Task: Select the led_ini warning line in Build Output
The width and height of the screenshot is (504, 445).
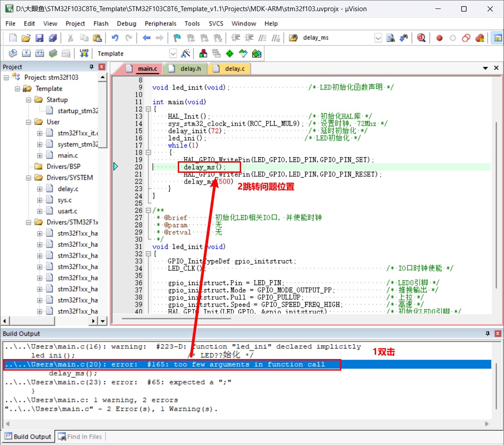Action: click(183, 347)
